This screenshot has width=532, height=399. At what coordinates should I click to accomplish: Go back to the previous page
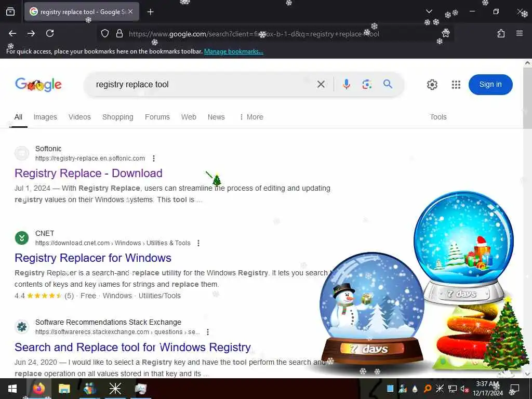[12, 33]
